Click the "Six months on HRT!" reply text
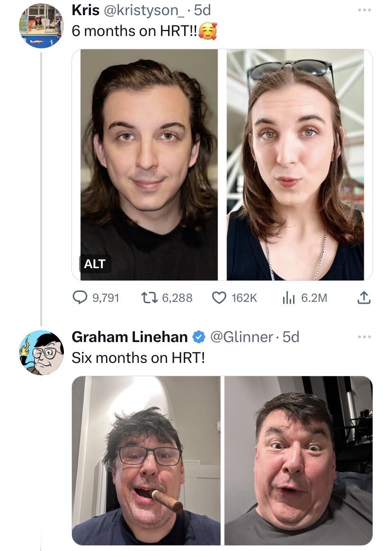This screenshot has height=551, width=392. click(x=138, y=358)
